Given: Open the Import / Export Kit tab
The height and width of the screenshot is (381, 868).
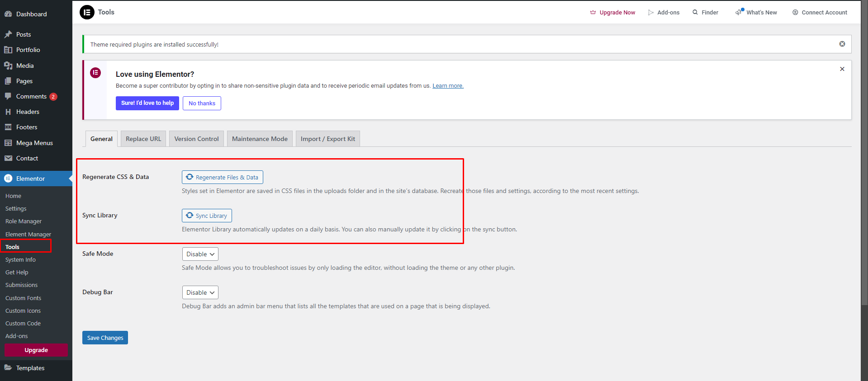Looking at the screenshot, I should 328,139.
